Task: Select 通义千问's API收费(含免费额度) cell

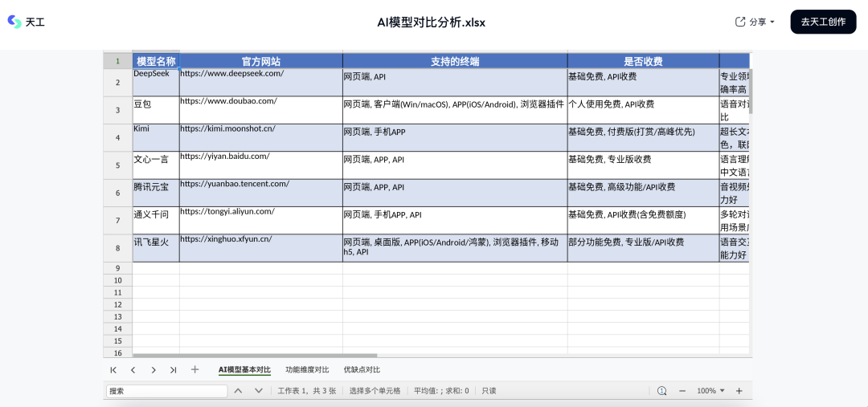Action: coord(643,221)
